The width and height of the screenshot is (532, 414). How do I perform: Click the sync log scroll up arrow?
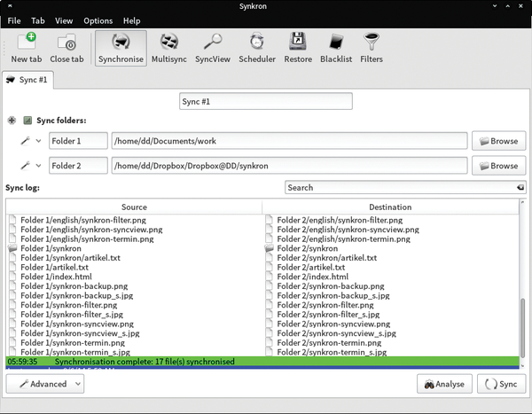pyautogui.click(x=523, y=203)
